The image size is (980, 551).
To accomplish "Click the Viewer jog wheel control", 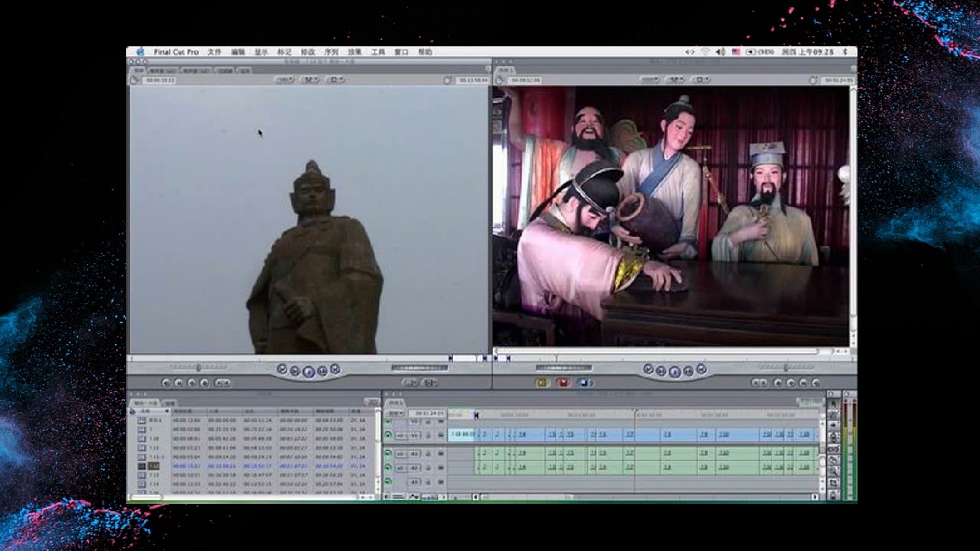I will [420, 367].
